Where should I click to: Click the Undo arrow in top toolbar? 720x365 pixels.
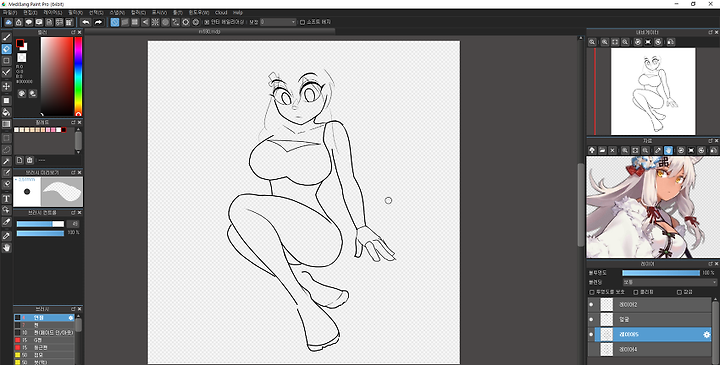86,22
